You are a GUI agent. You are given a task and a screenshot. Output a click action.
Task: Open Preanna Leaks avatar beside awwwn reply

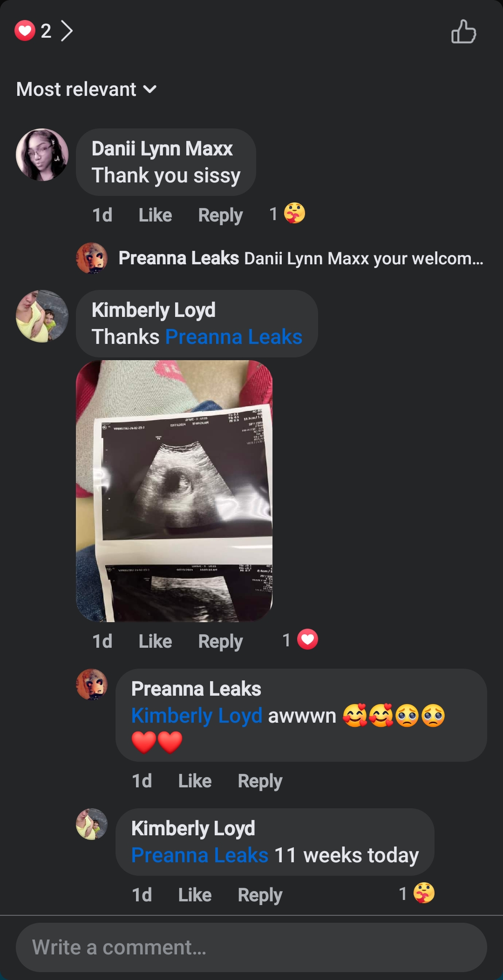92,684
